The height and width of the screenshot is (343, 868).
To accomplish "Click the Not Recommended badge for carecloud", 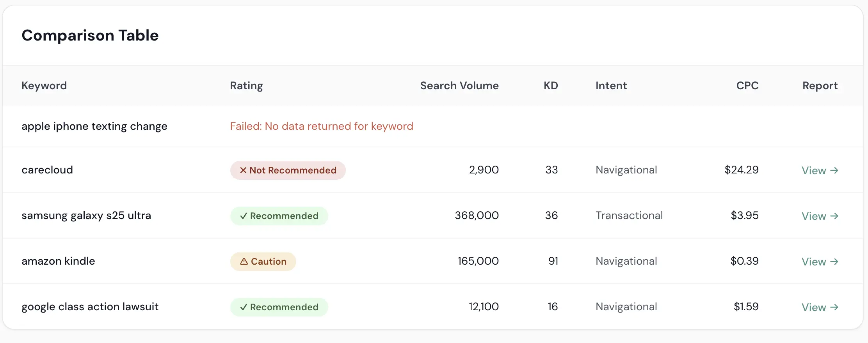I will click(288, 170).
